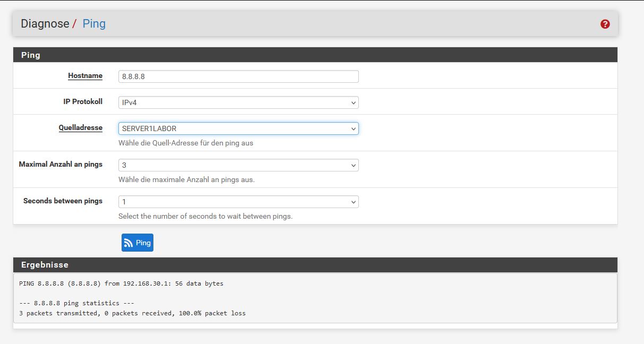
Task: Click the Maximal Anzahl an pings label
Action: [61, 164]
